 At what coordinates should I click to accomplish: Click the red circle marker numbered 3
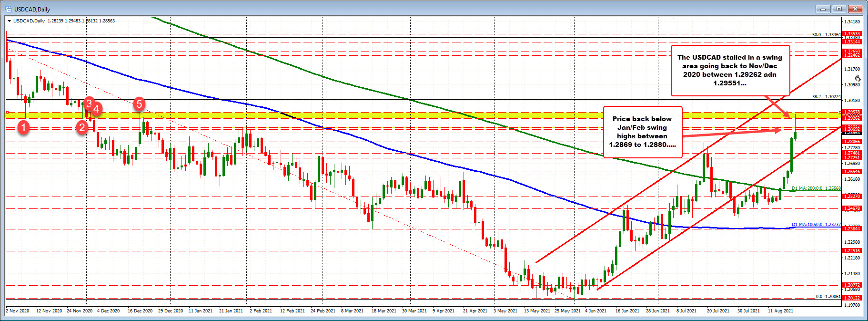[89, 103]
